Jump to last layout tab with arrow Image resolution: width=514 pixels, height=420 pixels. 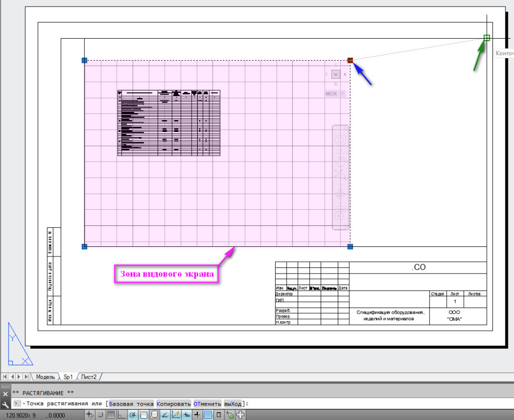(26, 376)
